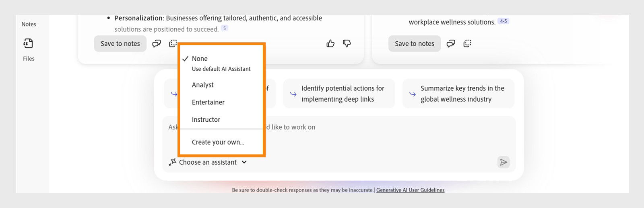Give thumbs up to the response
This screenshot has height=208, width=644.
[330, 43]
